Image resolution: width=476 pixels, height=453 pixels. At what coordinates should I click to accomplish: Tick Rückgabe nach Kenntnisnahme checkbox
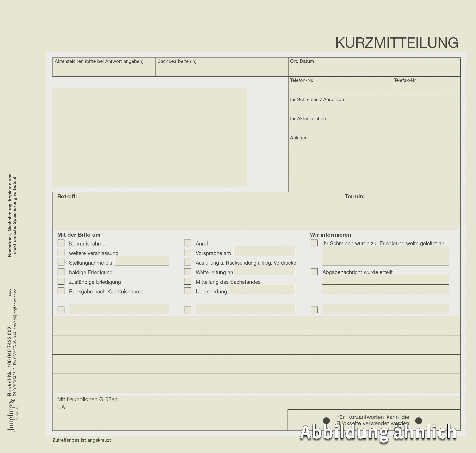[x=61, y=291]
